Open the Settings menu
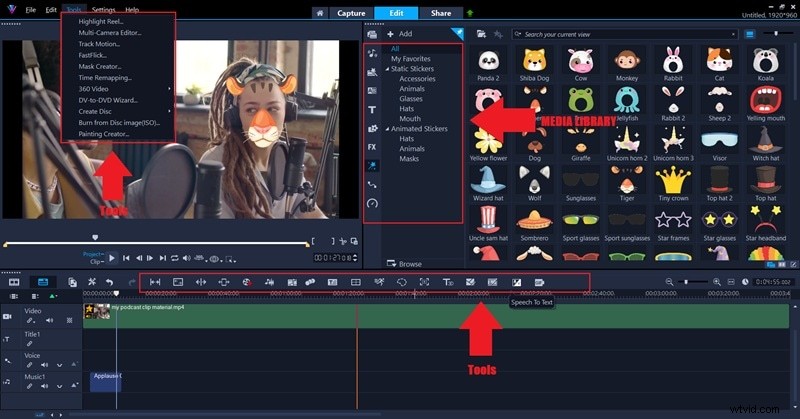The image size is (800, 419). coord(104,10)
